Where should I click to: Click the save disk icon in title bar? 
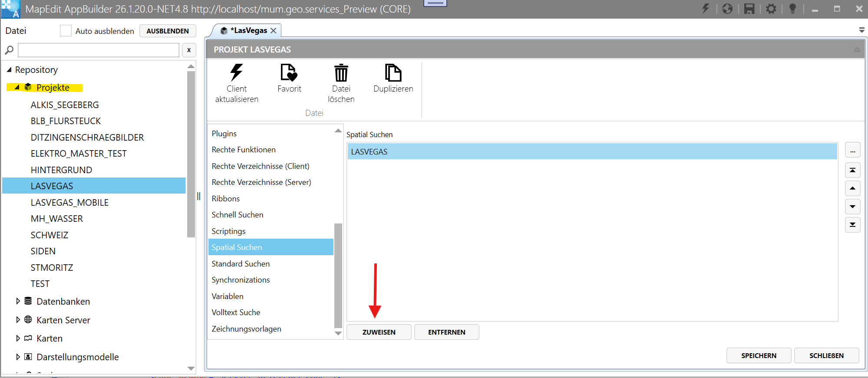tap(749, 9)
